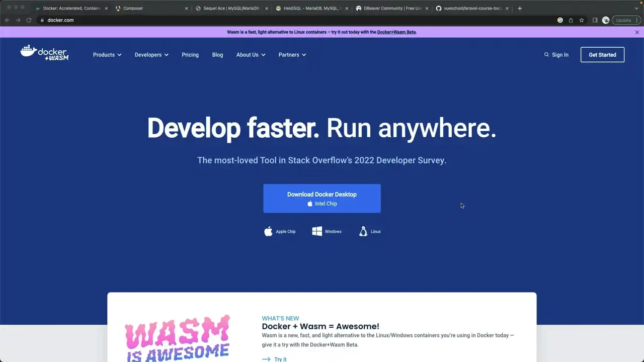
Task: Close the DBeaver Community tab
Action: (427, 9)
